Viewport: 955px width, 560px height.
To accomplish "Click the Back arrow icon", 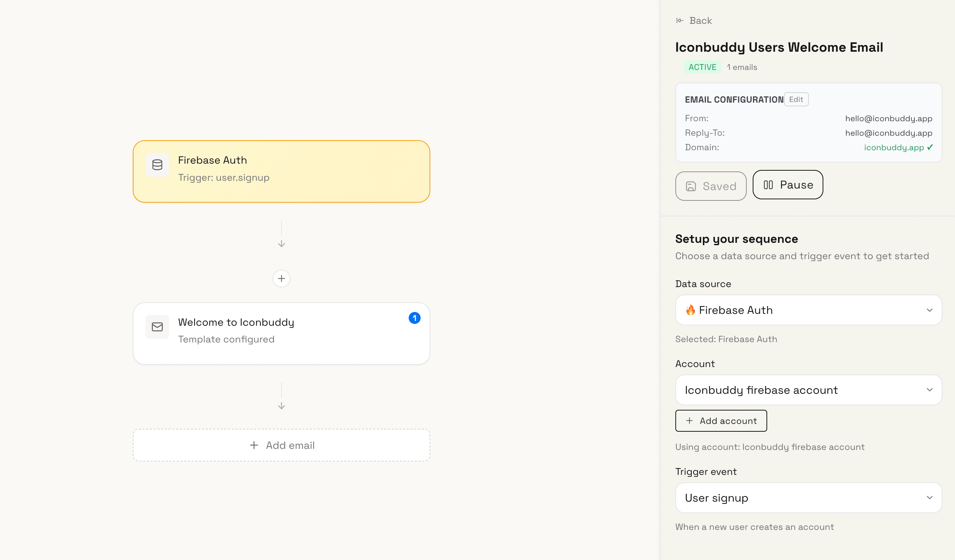I will (680, 20).
